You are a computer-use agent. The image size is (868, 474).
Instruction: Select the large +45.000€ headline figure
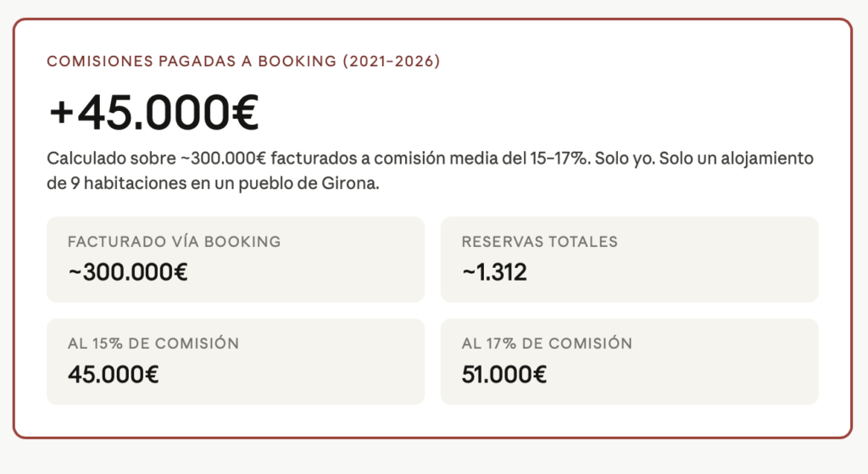coord(153,113)
